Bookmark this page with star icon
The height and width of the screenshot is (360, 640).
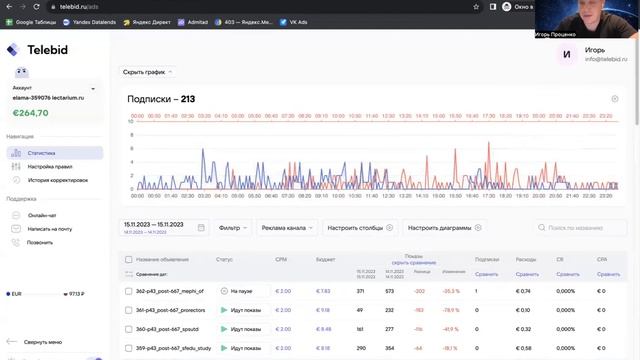pos(476,7)
